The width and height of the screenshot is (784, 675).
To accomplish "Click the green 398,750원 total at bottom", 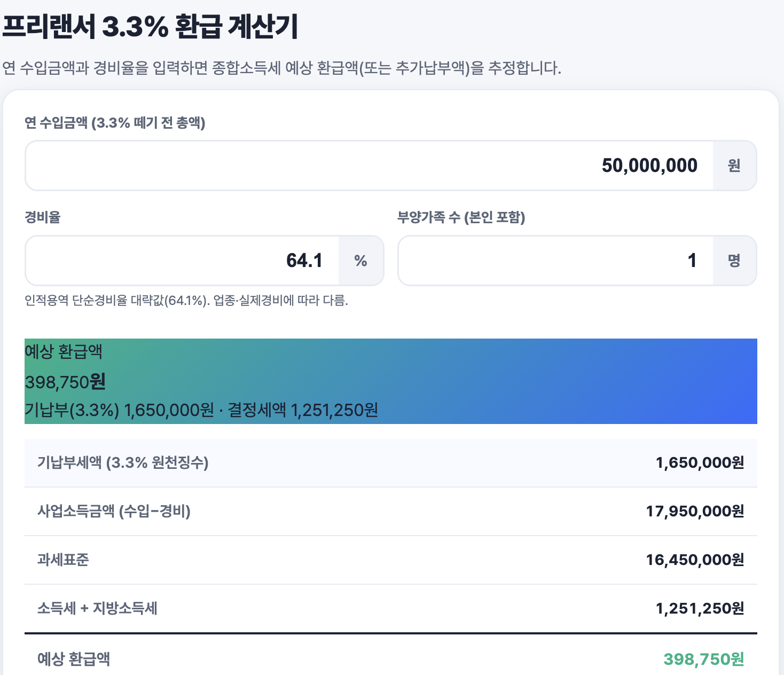I will [x=704, y=660].
